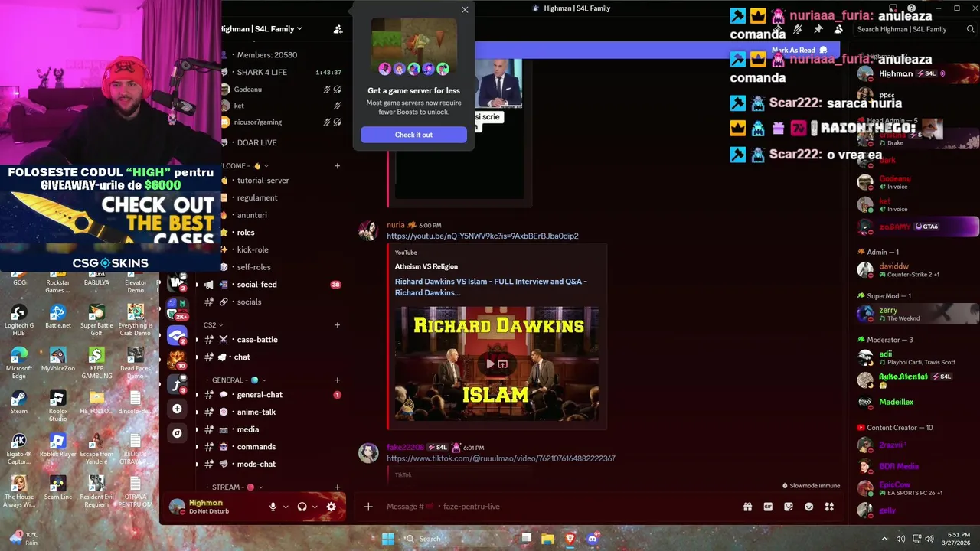Image resolution: width=980 pixels, height=551 pixels.
Task: Click Mark As Read button
Action: click(x=799, y=51)
